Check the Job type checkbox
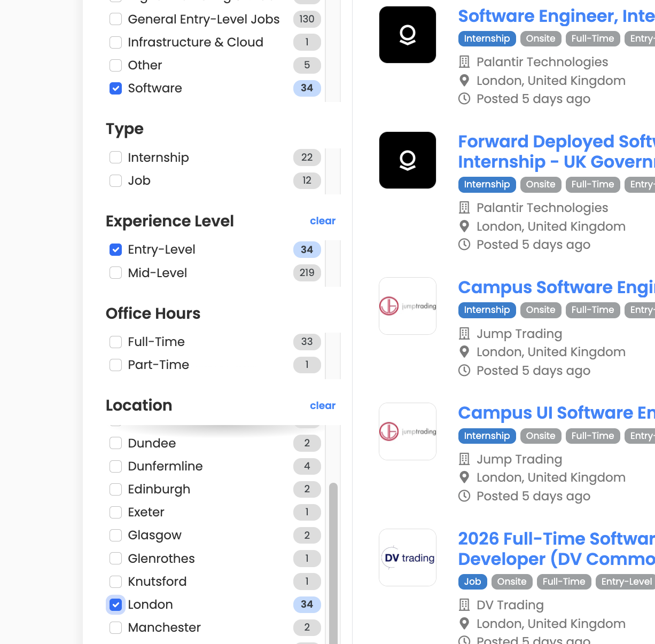This screenshot has height=644, width=655. tap(115, 180)
